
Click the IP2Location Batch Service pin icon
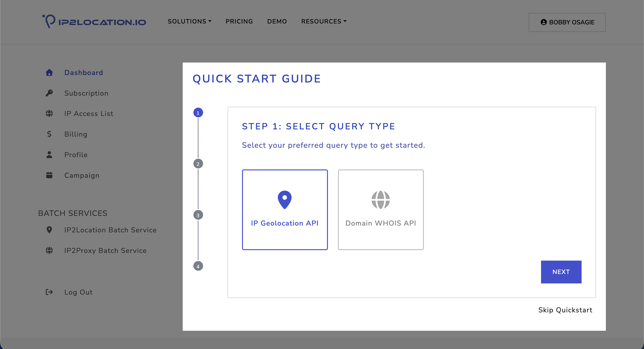tap(49, 230)
